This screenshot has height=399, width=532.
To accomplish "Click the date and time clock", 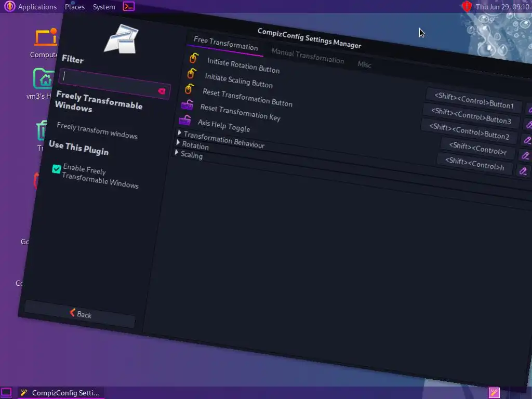I will pyautogui.click(x=502, y=6).
